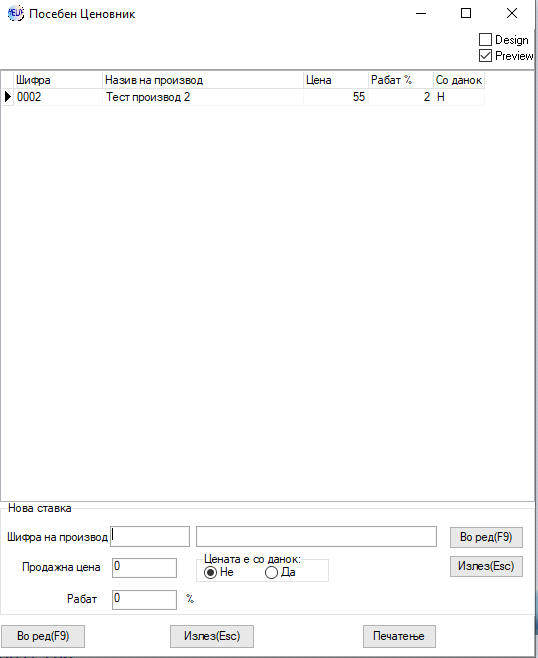Focus the Шифра на производ code field
The width and height of the screenshot is (538, 658).
(x=150, y=537)
